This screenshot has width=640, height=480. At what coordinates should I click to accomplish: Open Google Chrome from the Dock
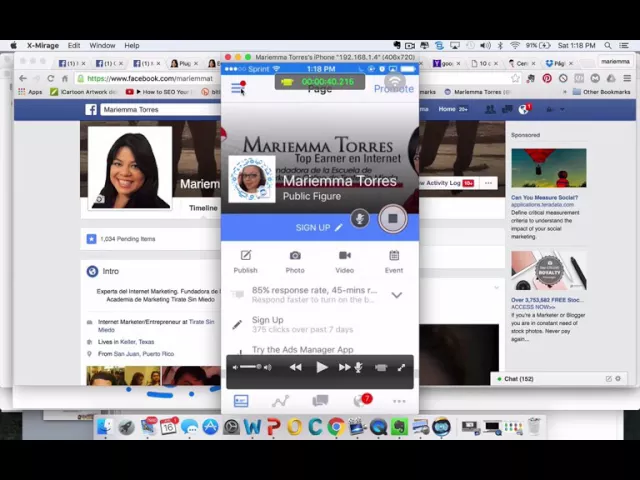click(336, 427)
